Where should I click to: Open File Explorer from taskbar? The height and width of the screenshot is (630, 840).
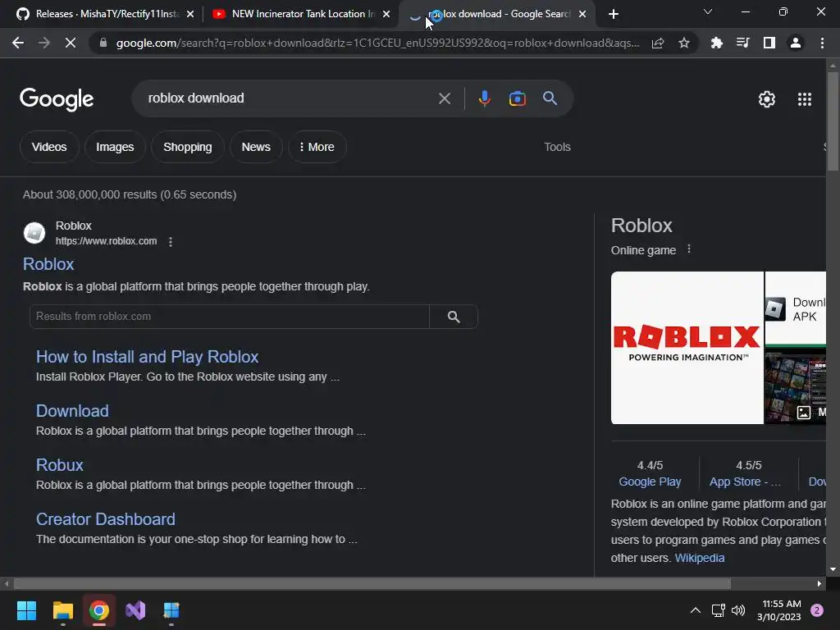62,610
